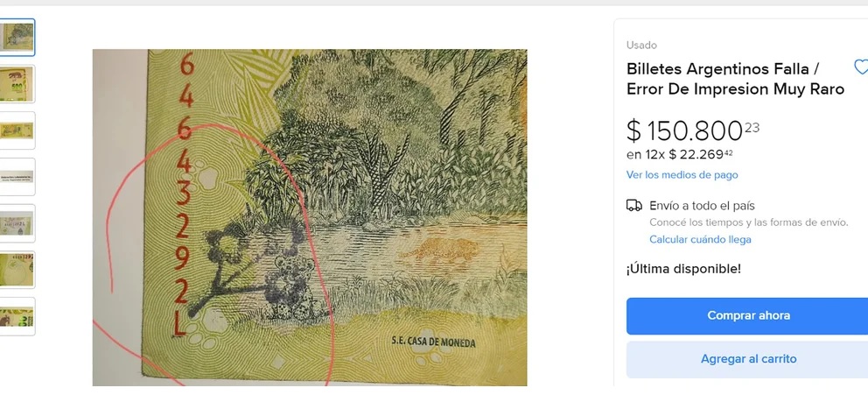
Task: Select the seventh and last thumbnail
Action: click(17, 316)
